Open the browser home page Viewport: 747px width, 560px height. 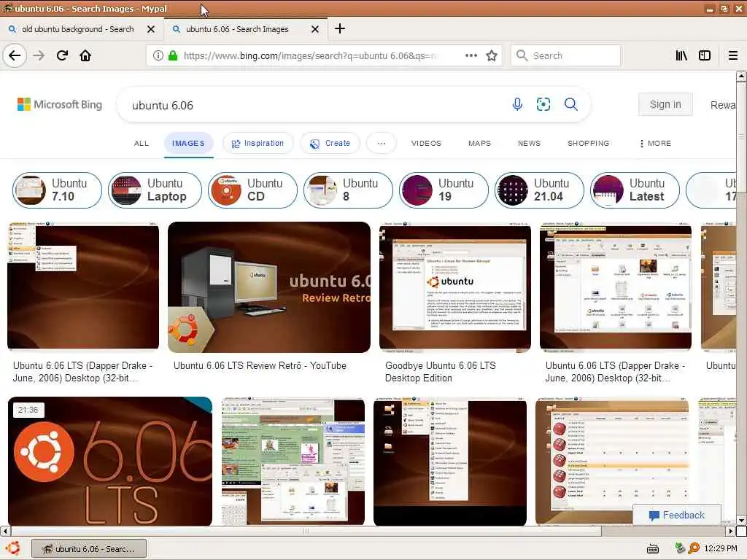pos(85,55)
